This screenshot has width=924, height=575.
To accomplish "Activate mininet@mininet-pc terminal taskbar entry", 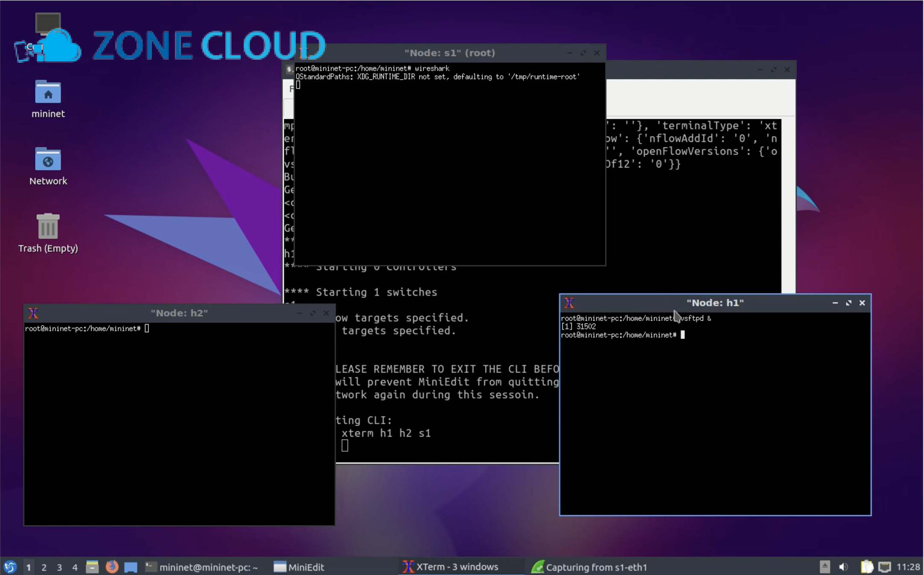I will pos(201,567).
